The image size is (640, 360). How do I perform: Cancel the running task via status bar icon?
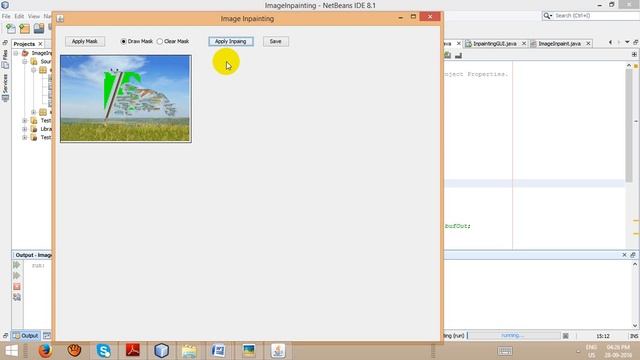tap(565, 336)
